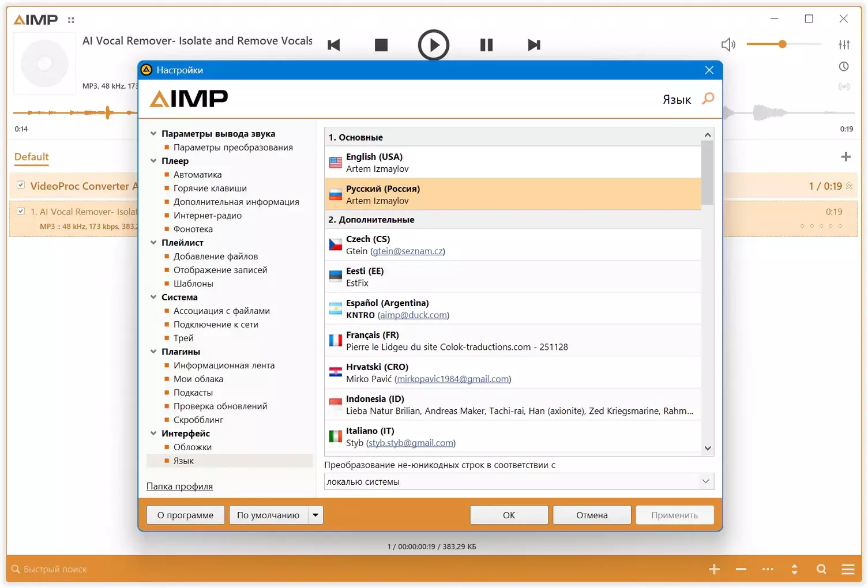The width and height of the screenshot is (868, 588).
Task: Select Hrvatski (CRO) language
Action: (513, 372)
